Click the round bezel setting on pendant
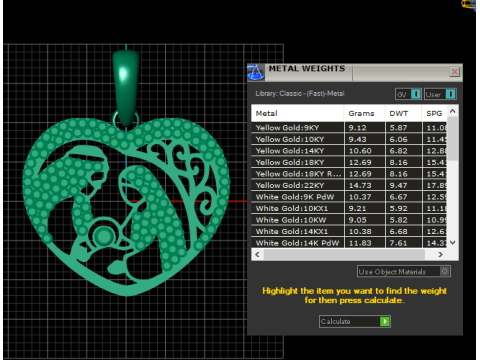Viewport: 480px width, 360px height. (103, 235)
